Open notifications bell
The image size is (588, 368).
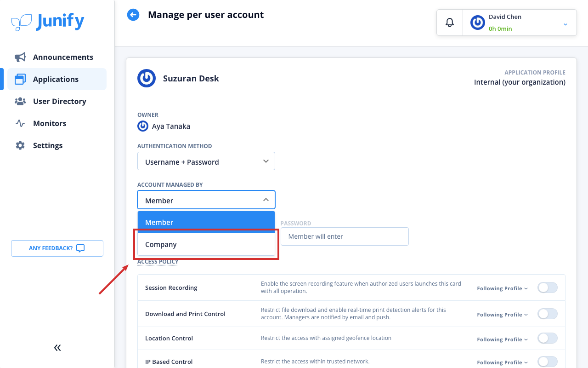(450, 23)
